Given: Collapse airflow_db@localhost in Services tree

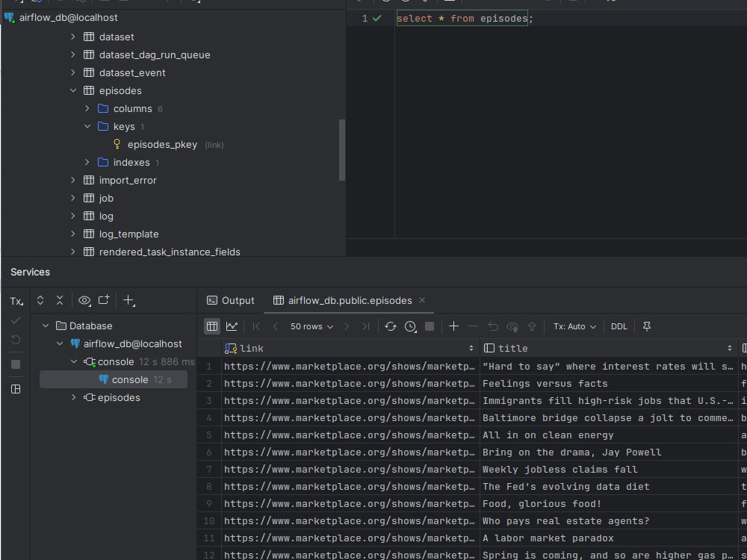Looking at the screenshot, I should tap(60, 343).
